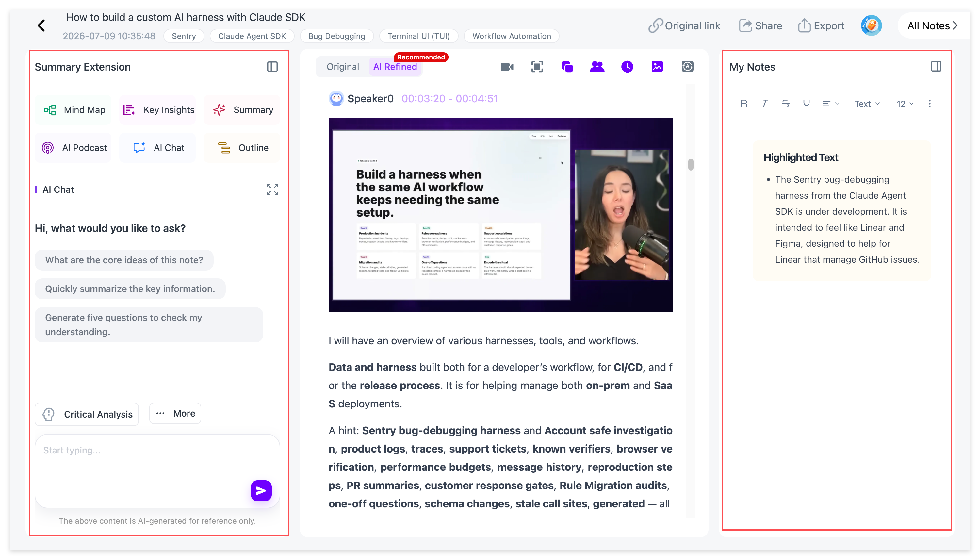Image resolution: width=980 pixels, height=560 pixels.
Task: Select Generate five questions suggestion
Action: coord(149,325)
